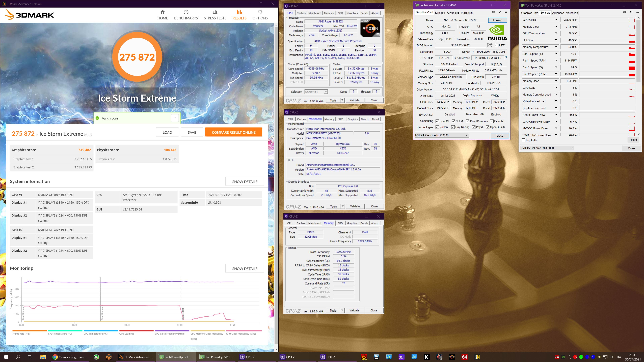This screenshot has height=362, width=644.
Task: Switch to Caches tab in top CPU-Z window
Action: coord(301,13)
